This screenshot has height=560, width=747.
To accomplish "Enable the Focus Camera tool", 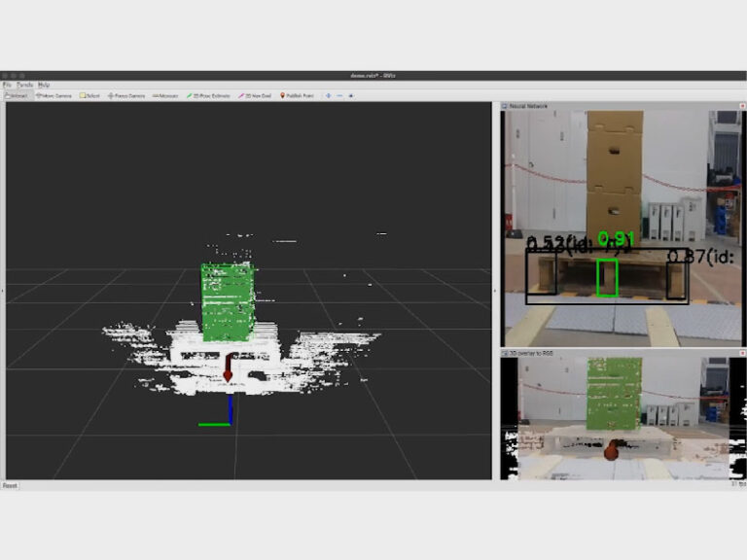I will point(125,96).
